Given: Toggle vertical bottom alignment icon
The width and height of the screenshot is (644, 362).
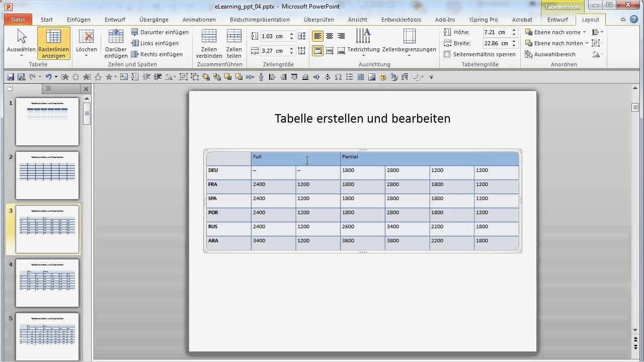Looking at the screenshot, I should 341,50.
